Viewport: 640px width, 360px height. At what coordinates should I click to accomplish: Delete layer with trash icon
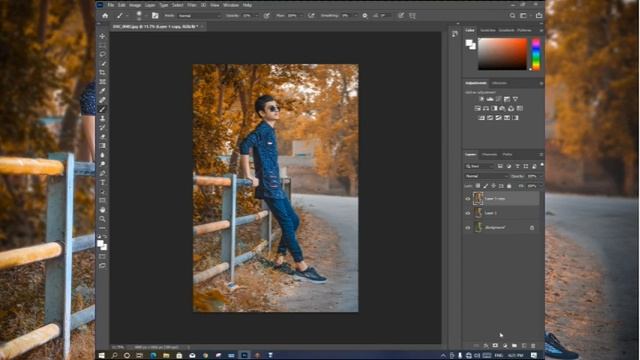pyautogui.click(x=533, y=346)
